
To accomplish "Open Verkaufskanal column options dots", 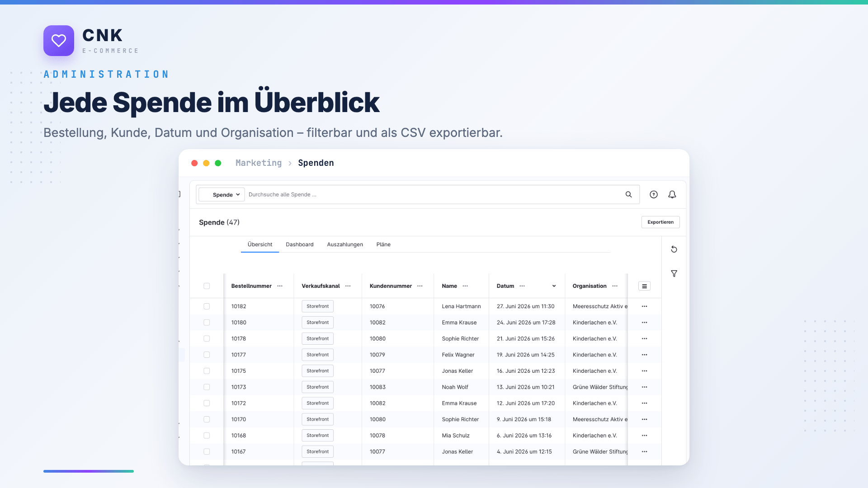I will (348, 286).
